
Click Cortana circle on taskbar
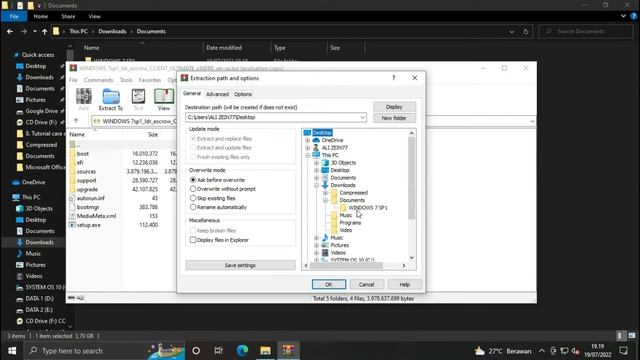pos(196,350)
